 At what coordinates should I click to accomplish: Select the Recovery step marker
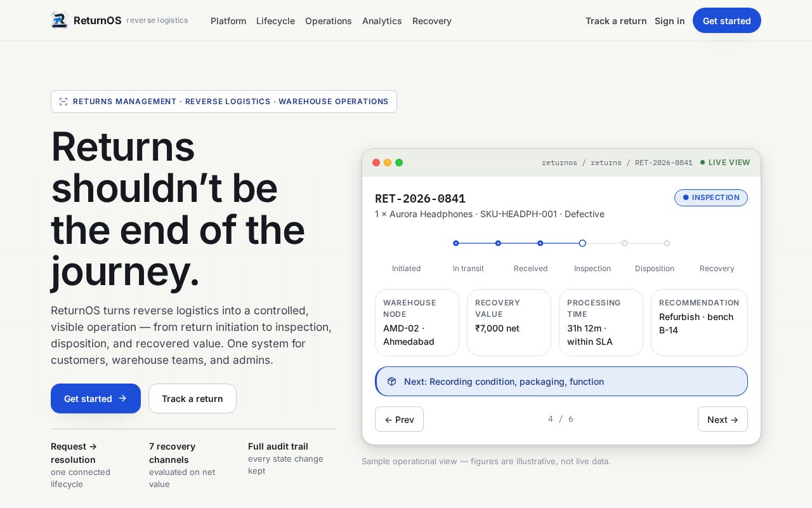667,243
